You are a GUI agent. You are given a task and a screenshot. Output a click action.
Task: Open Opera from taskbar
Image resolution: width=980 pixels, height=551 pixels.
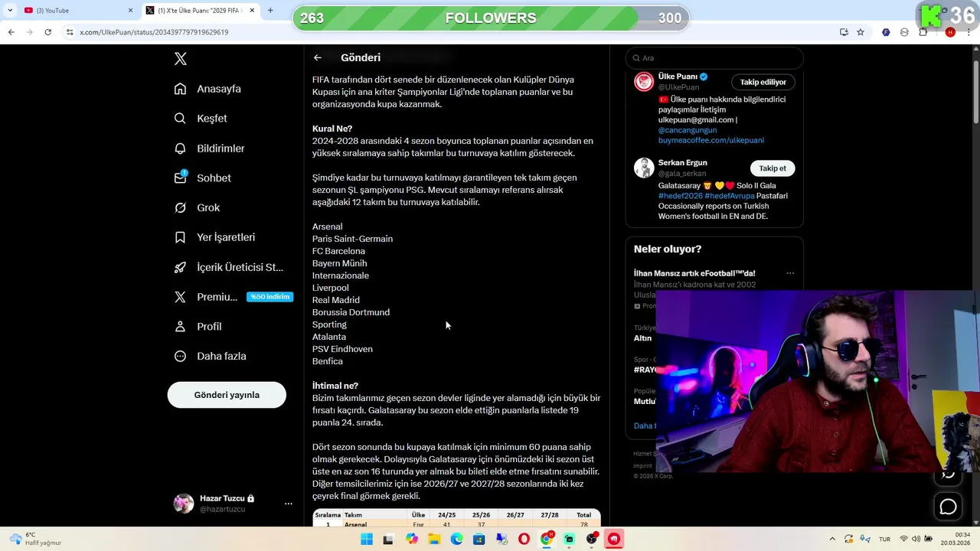(524, 540)
